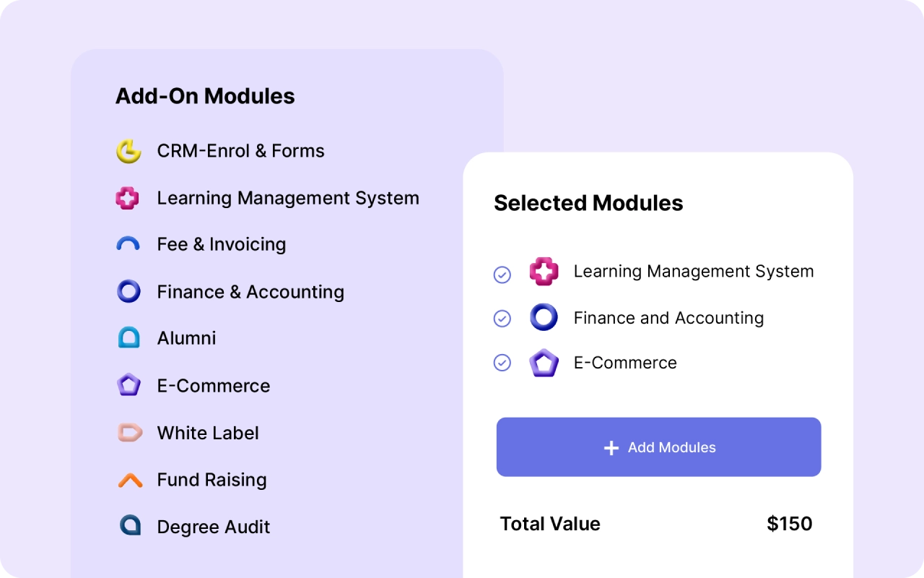Select the Learning Management System icon
Image resolution: width=924 pixels, height=578 pixels.
pos(128,198)
